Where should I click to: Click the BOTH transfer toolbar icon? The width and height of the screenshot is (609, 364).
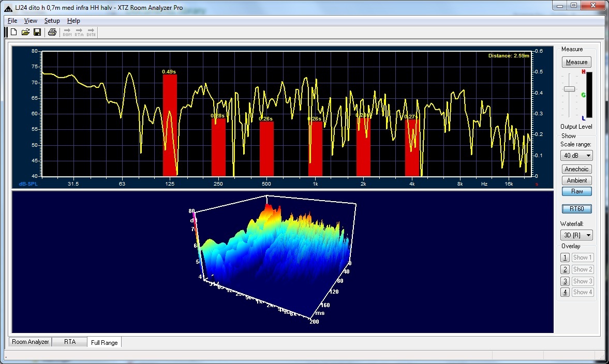coord(91,32)
